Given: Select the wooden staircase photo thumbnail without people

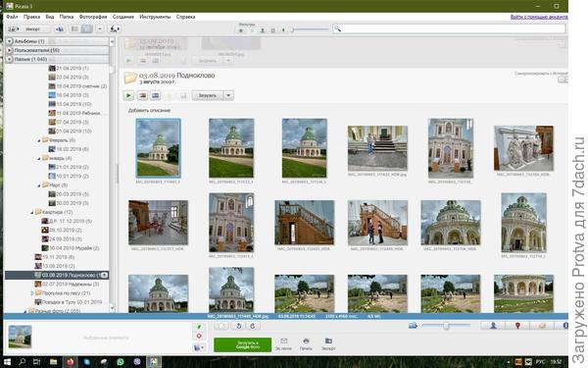Looking at the screenshot, I should (x=304, y=223).
